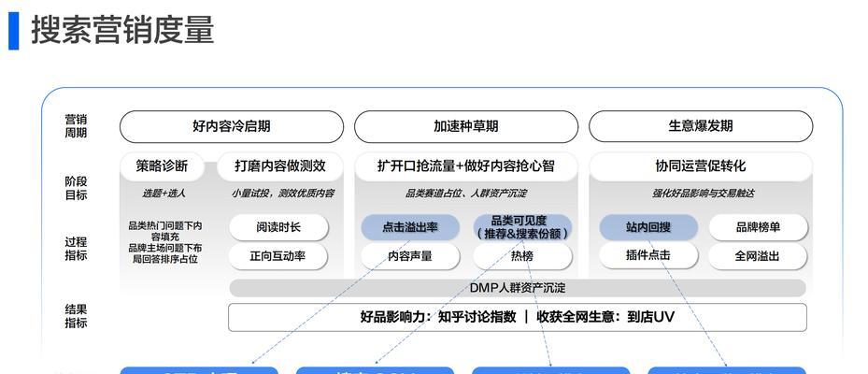Select the 全网溢出 metric pill

(757, 255)
